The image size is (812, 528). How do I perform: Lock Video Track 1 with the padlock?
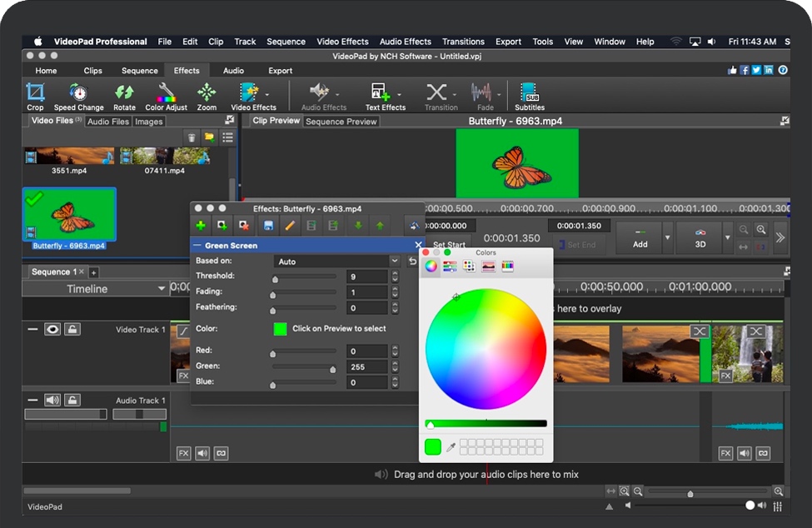[72, 329]
